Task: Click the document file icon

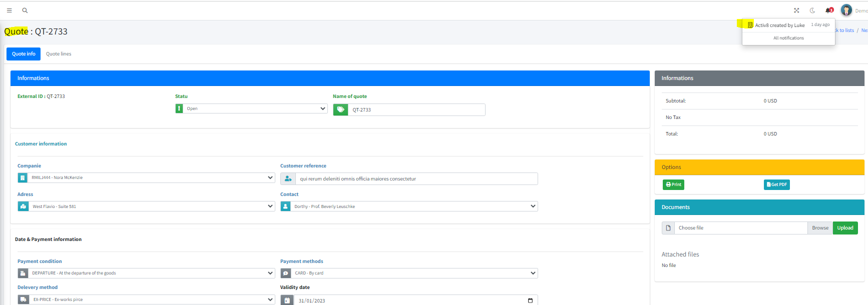Action: point(668,228)
